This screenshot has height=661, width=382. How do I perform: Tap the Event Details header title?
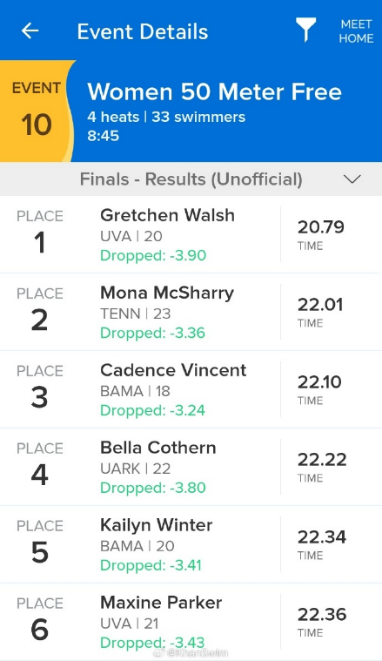pos(143,32)
